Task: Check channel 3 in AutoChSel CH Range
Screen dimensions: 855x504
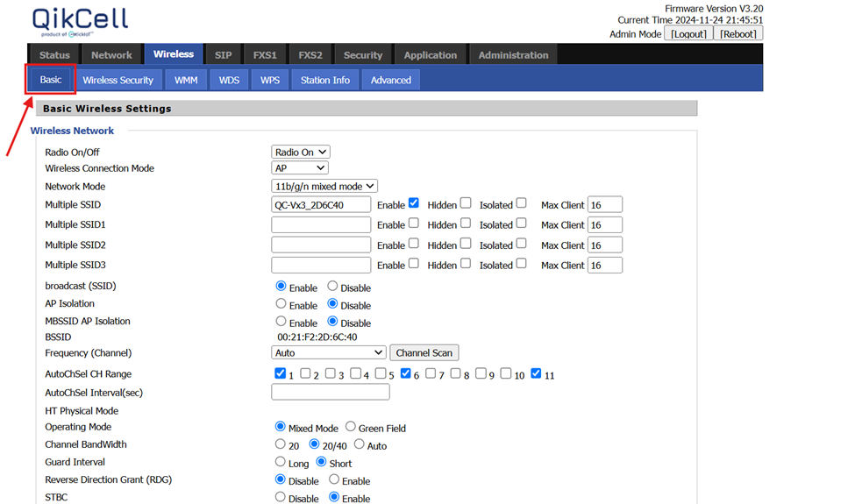Action: pos(331,373)
